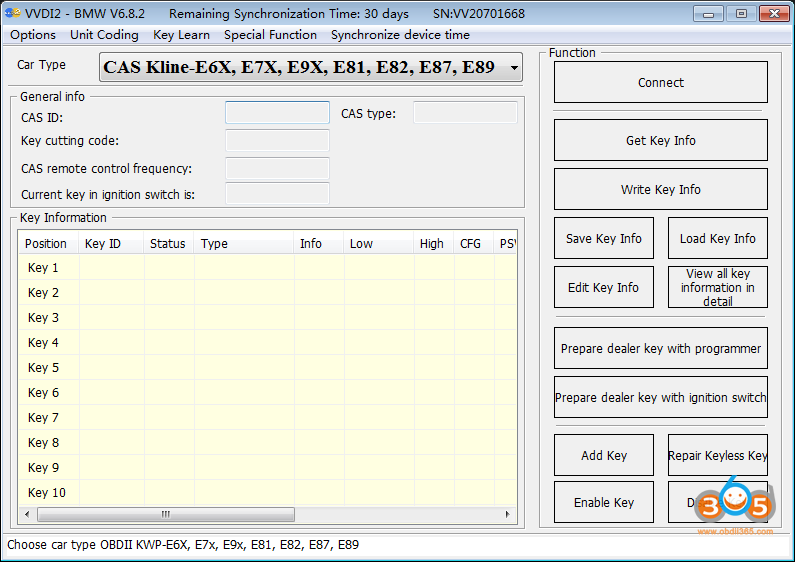Image resolution: width=795 pixels, height=562 pixels.
Task: Open the Unit Coding menu
Action: click(104, 35)
